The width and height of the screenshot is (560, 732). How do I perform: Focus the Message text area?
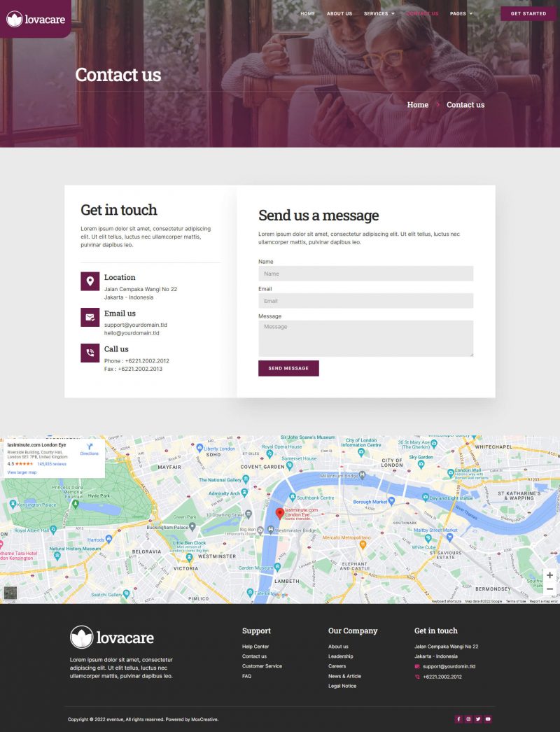(x=365, y=338)
